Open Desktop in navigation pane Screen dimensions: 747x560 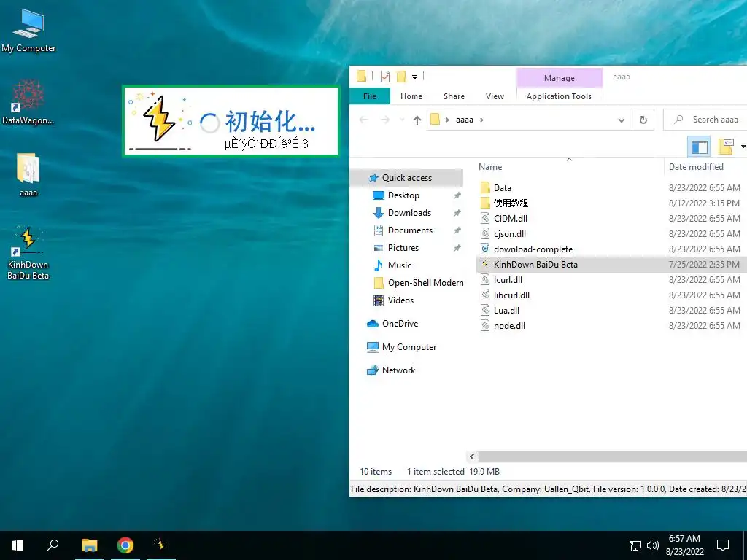403,195
